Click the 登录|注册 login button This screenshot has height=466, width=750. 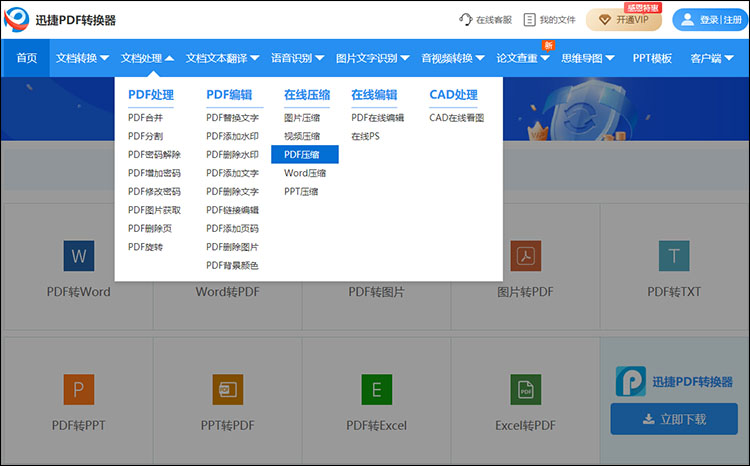point(710,20)
